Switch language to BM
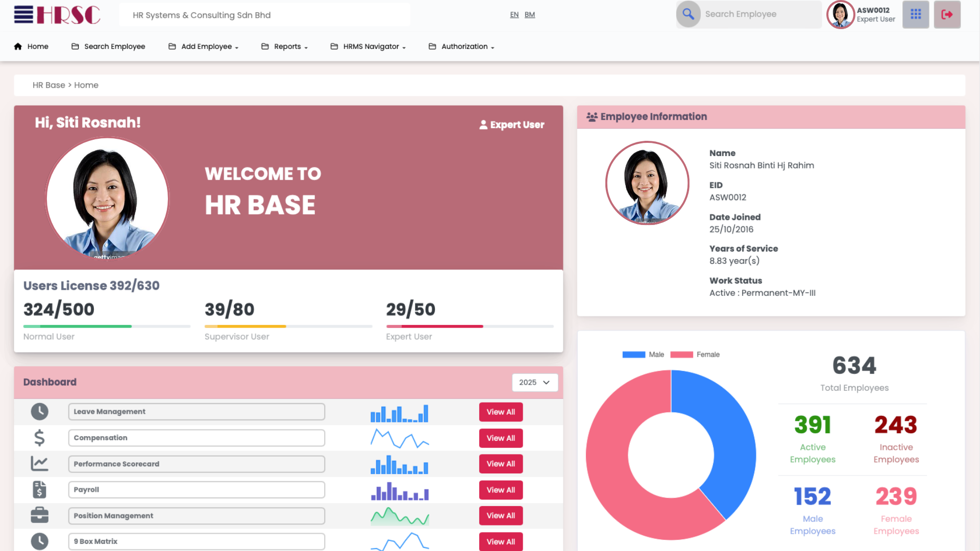The image size is (980, 551). coord(530,15)
